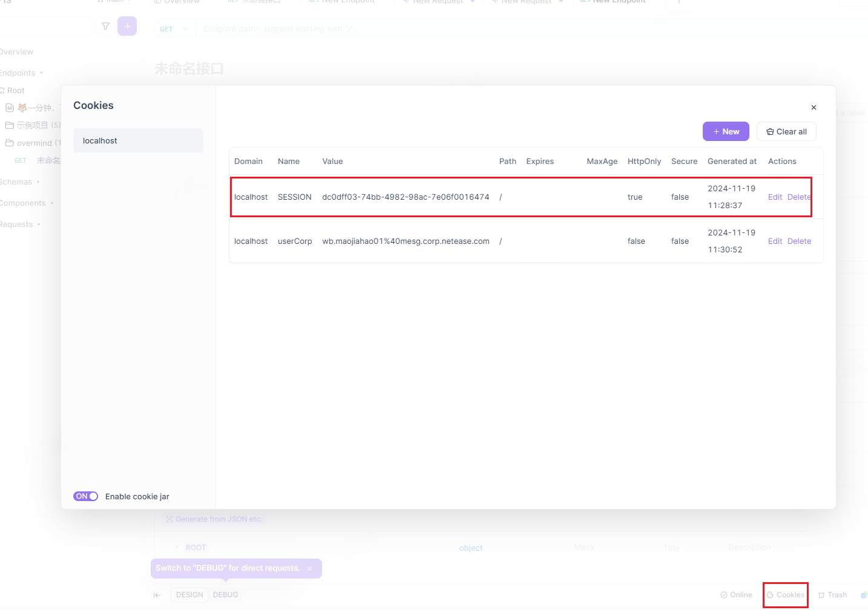Click the Expires column header
Screen dimensions: 868x610
pos(540,161)
